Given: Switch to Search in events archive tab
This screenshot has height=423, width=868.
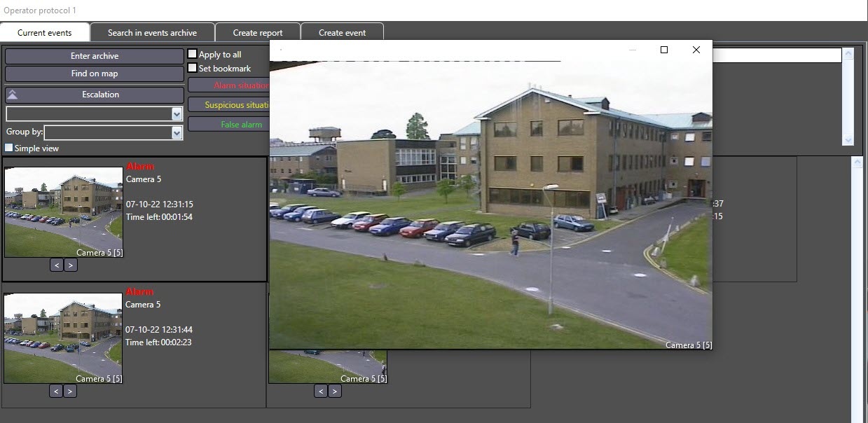Looking at the screenshot, I should 152,32.
